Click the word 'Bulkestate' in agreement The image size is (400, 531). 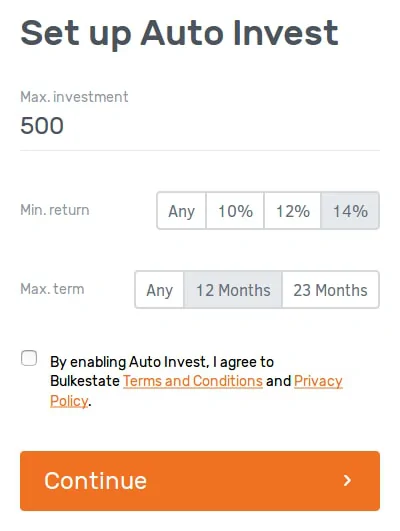(x=85, y=381)
